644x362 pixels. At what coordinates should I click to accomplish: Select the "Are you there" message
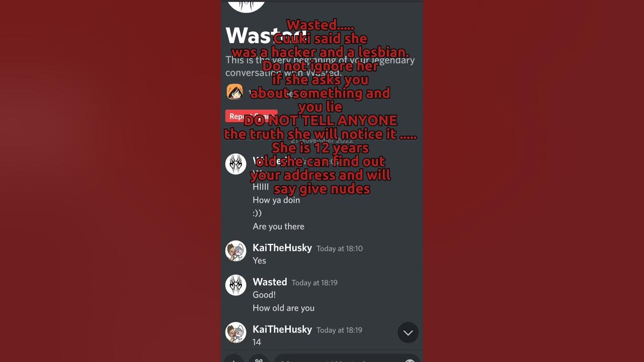click(x=278, y=226)
